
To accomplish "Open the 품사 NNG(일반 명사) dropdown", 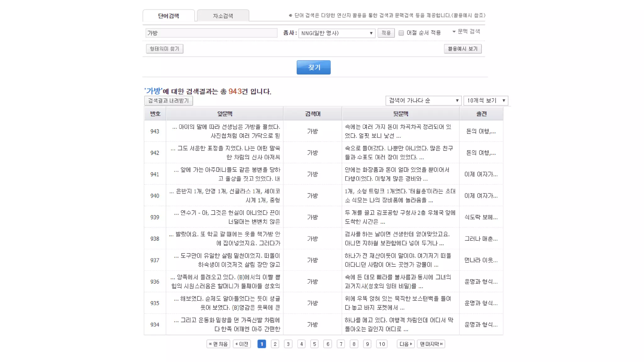I will [x=336, y=33].
